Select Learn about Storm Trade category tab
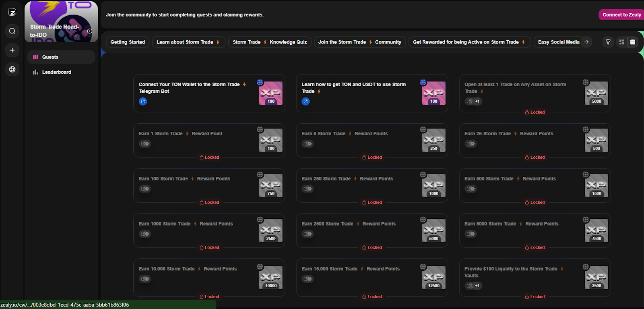This screenshot has height=309, width=644. 188,42
